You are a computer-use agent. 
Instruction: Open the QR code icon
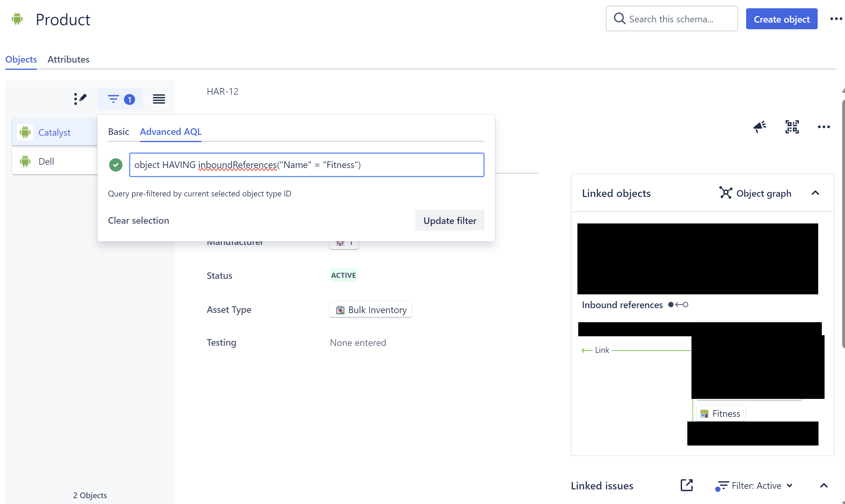(x=792, y=127)
